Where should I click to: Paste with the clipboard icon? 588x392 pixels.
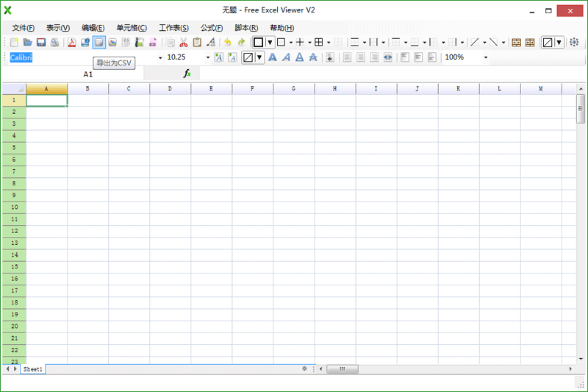(197, 43)
